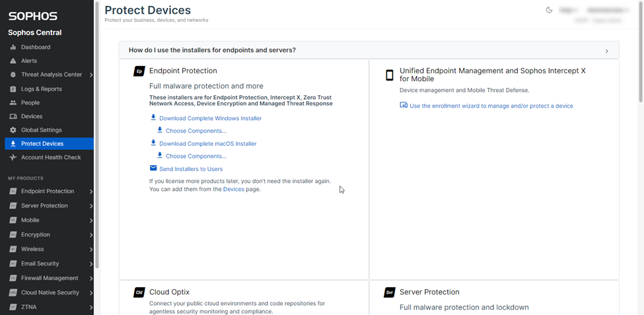Toggle dark mode with the moon icon
The width and height of the screenshot is (644, 315).
tap(549, 10)
